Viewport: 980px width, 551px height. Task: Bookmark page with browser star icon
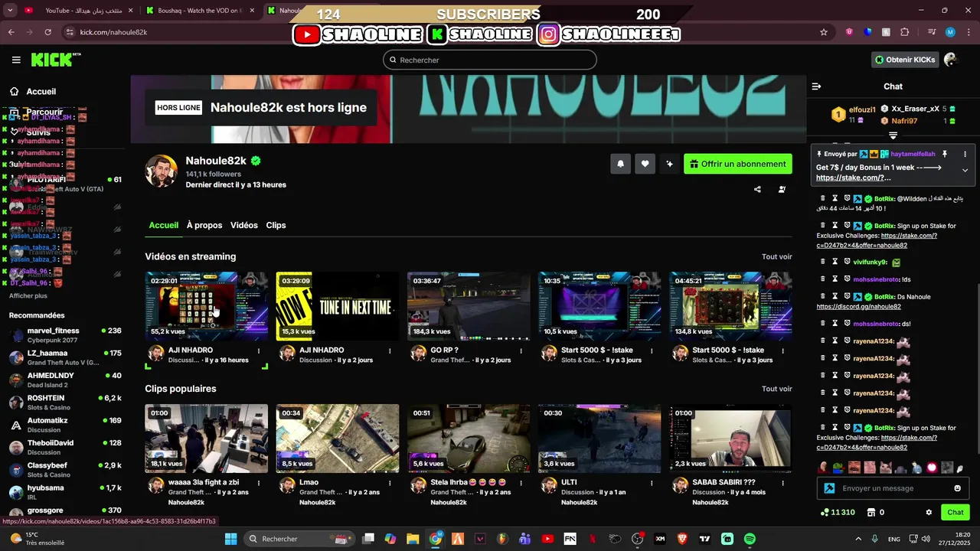click(824, 32)
